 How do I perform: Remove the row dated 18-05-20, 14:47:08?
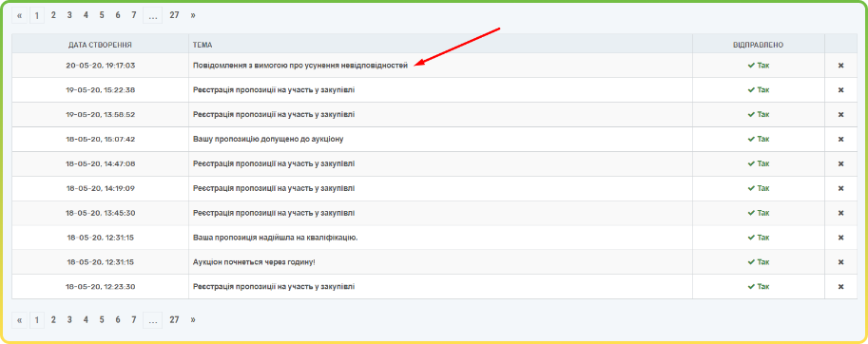[x=840, y=163]
